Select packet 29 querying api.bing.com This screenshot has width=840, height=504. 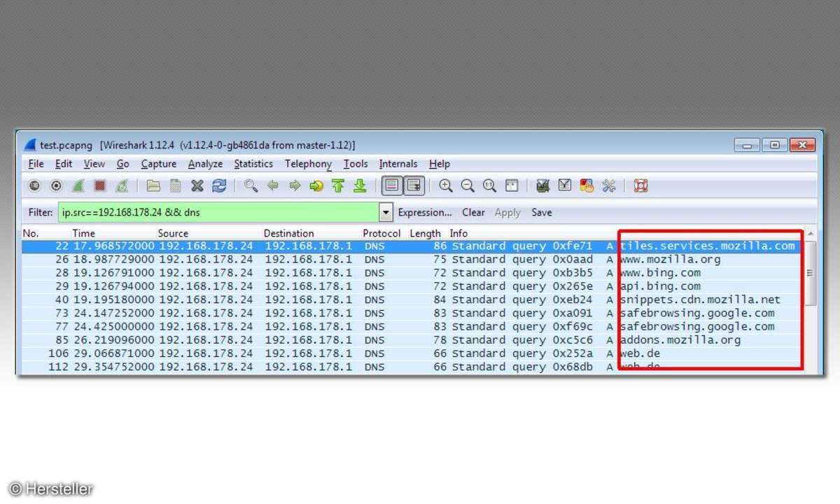(413, 286)
